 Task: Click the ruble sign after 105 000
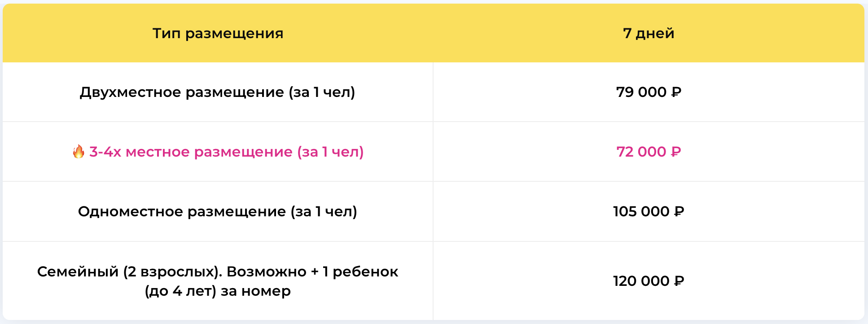click(679, 211)
